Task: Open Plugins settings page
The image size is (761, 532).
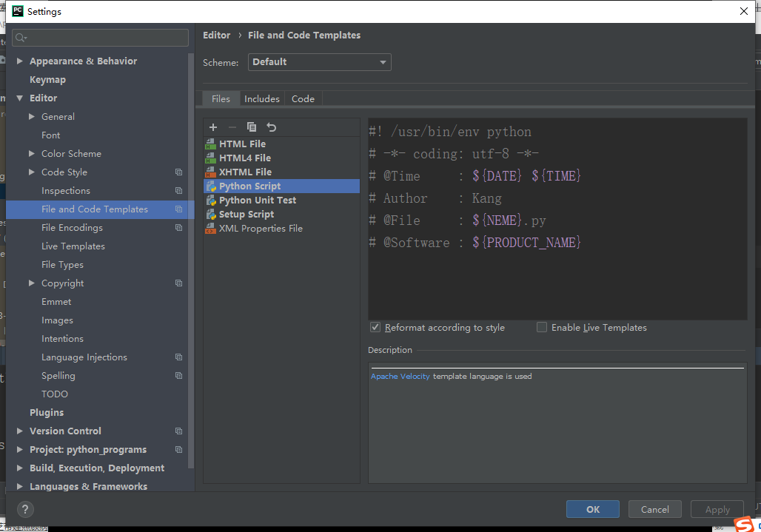Action: (47, 413)
